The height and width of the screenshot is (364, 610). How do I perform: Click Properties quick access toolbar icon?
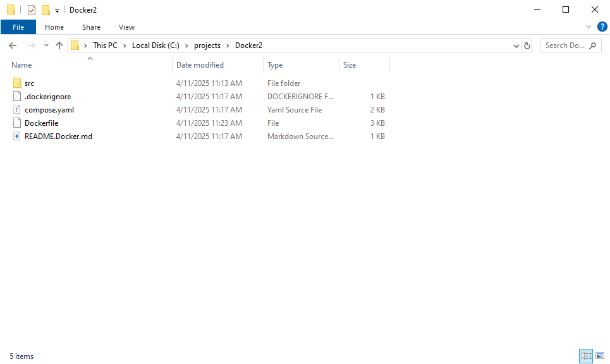coord(32,10)
